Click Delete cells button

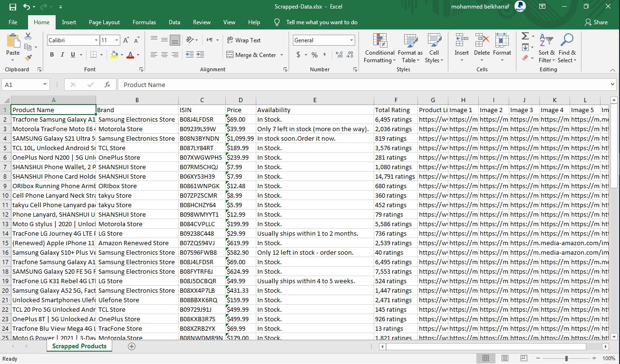point(482,48)
